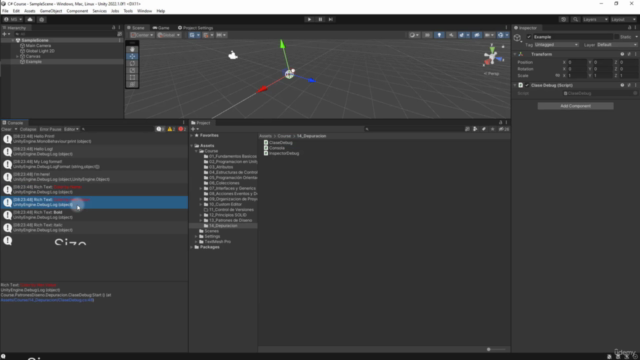The image size is (640, 360).
Task: Open the Window menu
Action: pos(144,11)
